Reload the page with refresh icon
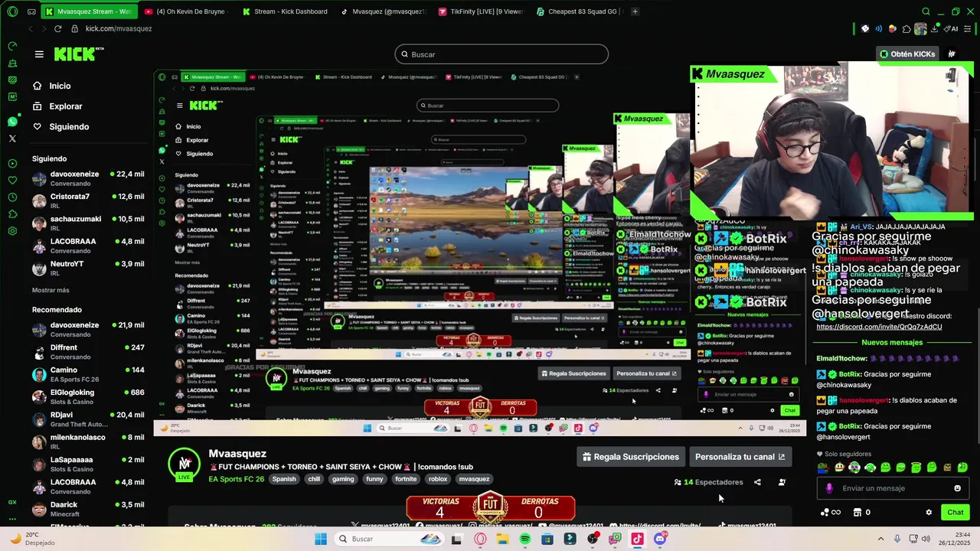980x551 pixels. pos(57,28)
